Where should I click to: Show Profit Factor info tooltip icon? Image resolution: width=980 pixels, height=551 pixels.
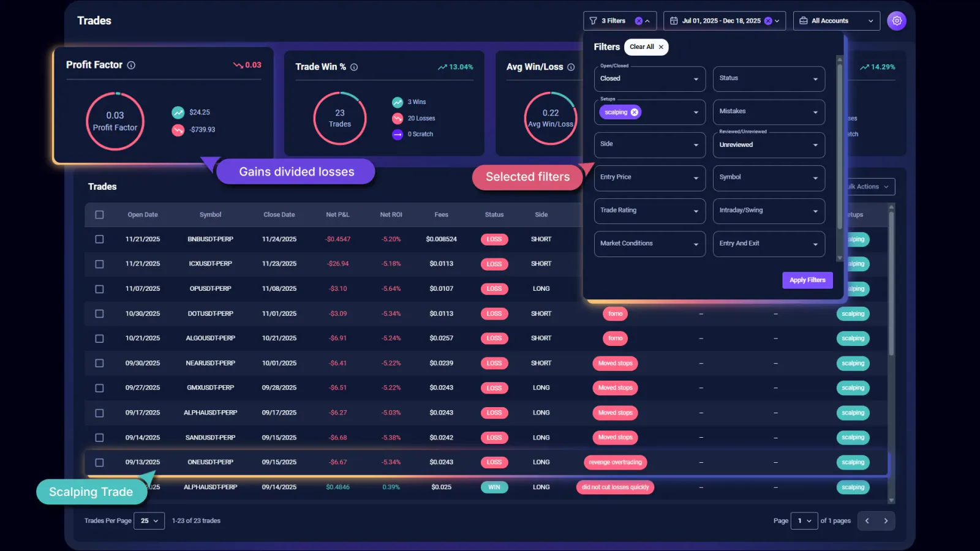(131, 65)
